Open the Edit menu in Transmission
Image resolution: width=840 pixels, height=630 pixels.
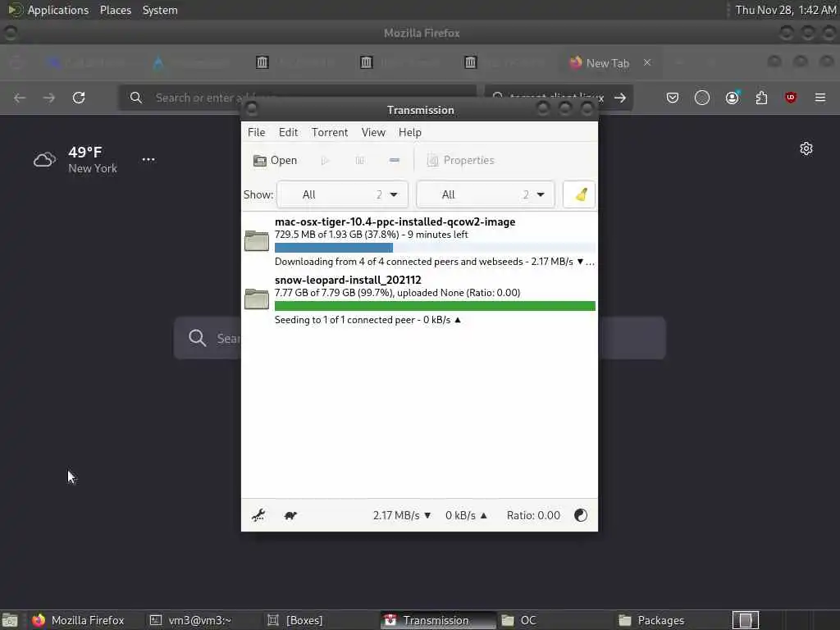pos(288,132)
